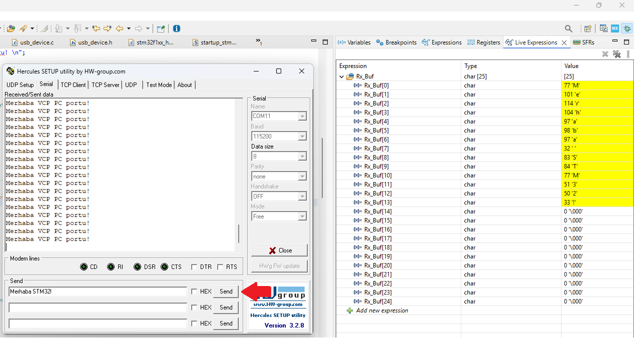Click Last Edit Location arrow icon
This screenshot has width=634, height=364.
coord(96,28)
